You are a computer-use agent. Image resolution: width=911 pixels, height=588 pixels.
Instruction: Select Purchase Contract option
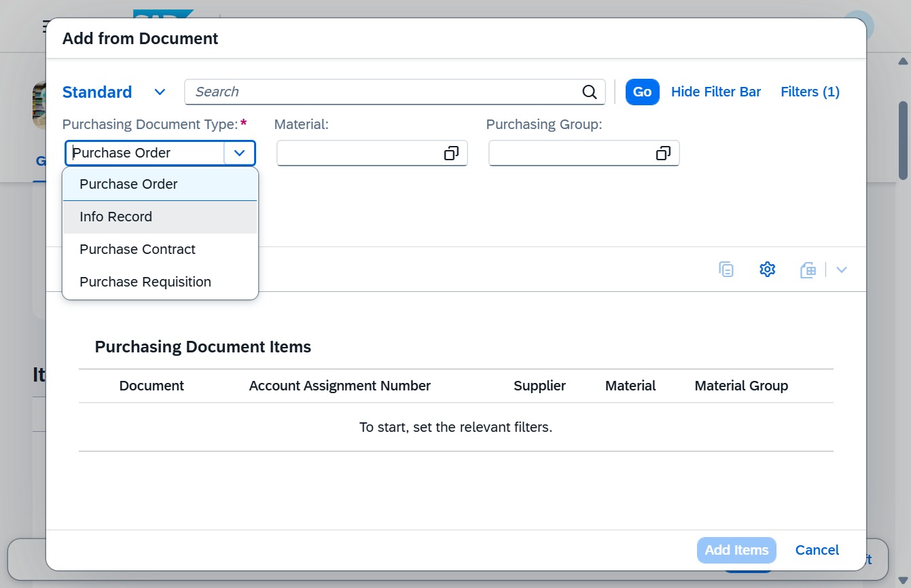160,250
